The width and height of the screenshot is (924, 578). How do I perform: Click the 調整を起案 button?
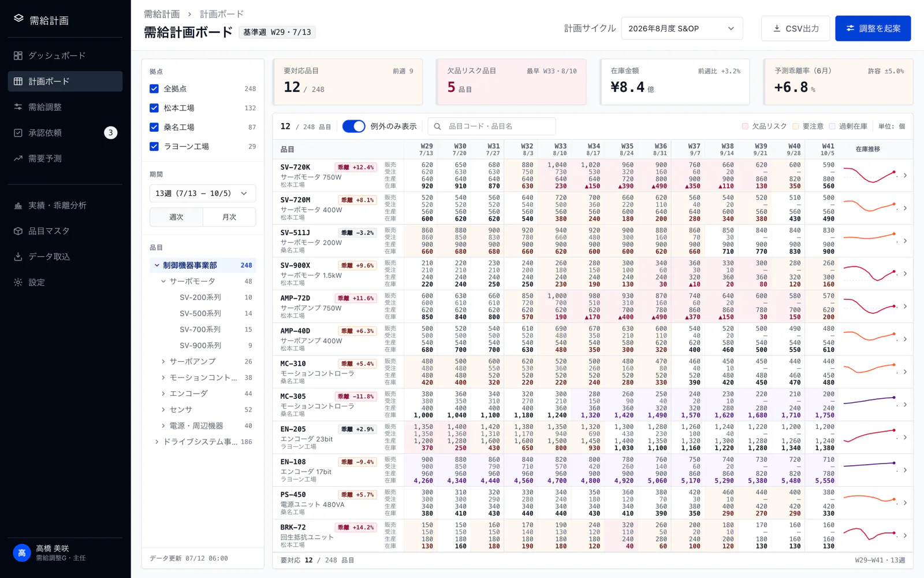pos(873,28)
